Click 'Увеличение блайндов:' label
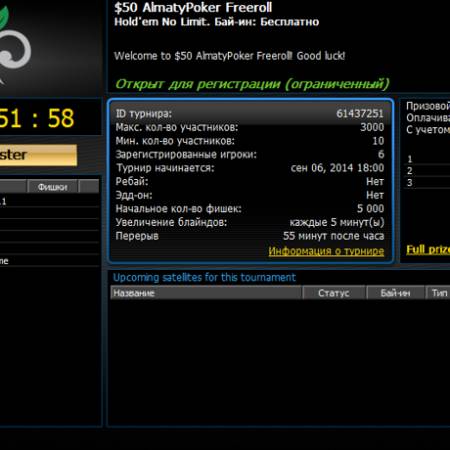The width and height of the screenshot is (450, 450). (171, 222)
